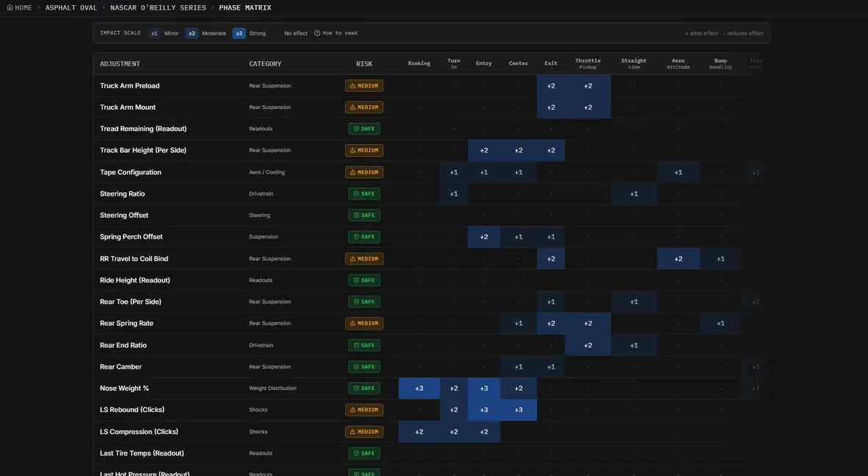Click LS Rebound Center +3 cell
This screenshot has width=868, height=476.
pyautogui.click(x=518, y=410)
